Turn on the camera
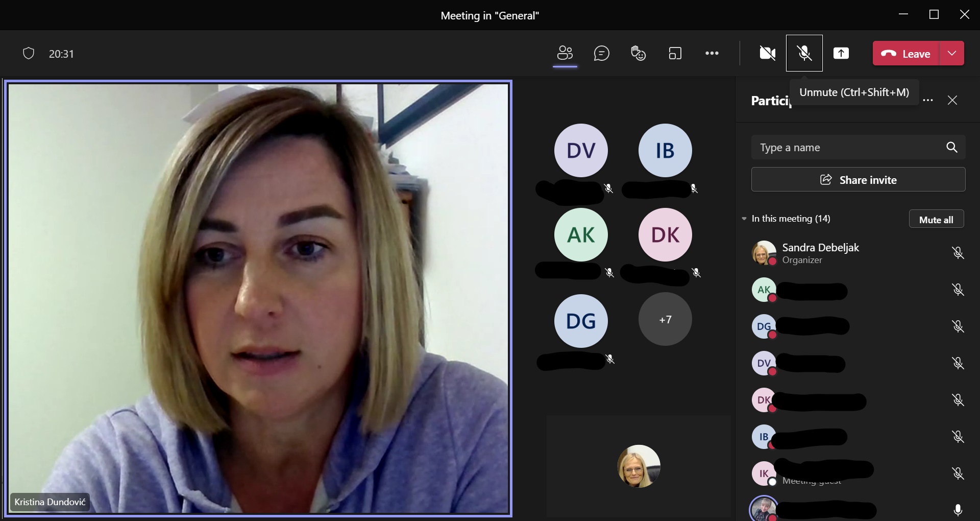 [767, 53]
